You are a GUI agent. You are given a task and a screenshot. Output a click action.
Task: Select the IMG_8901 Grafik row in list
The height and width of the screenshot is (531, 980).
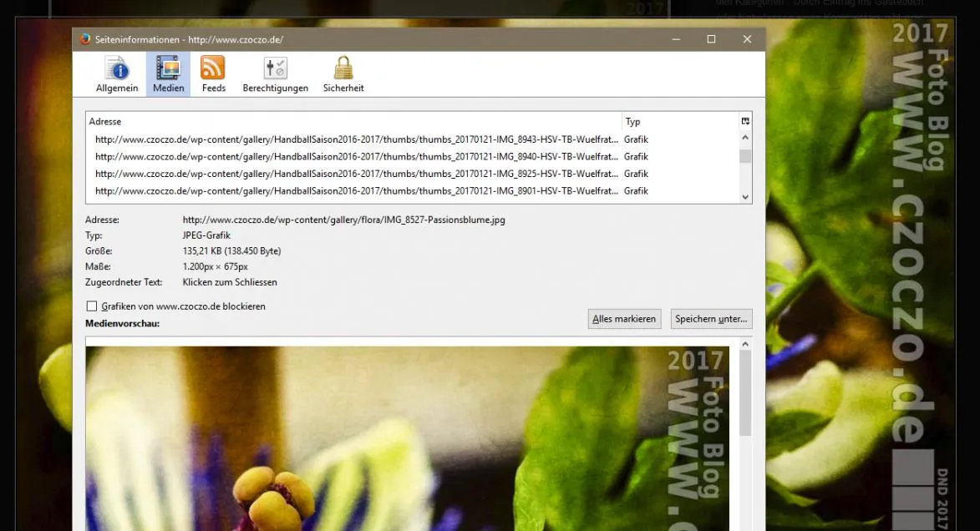413,190
